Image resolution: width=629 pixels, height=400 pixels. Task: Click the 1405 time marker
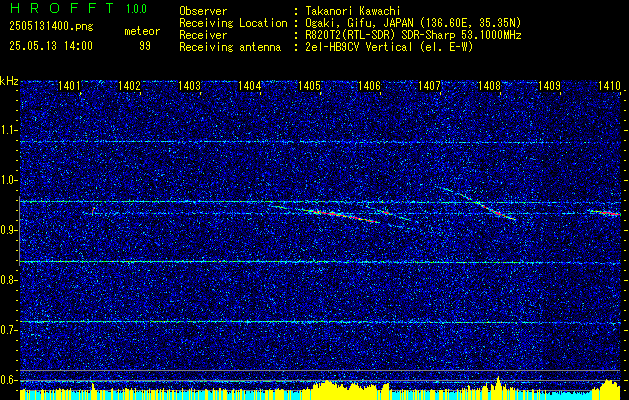(x=309, y=85)
